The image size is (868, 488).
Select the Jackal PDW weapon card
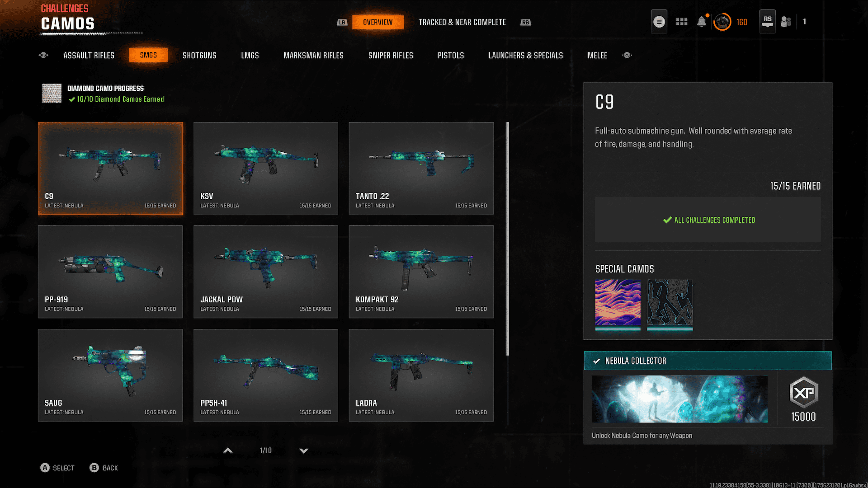(x=265, y=272)
